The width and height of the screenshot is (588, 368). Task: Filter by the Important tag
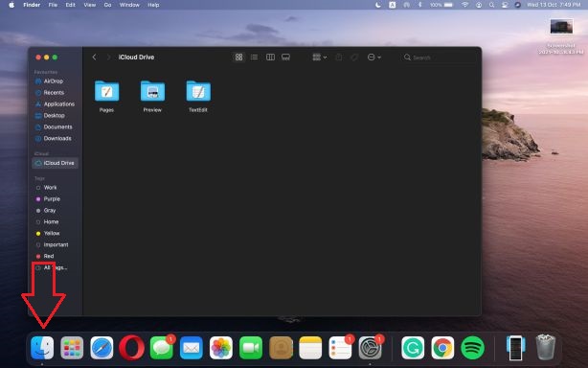pos(55,244)
